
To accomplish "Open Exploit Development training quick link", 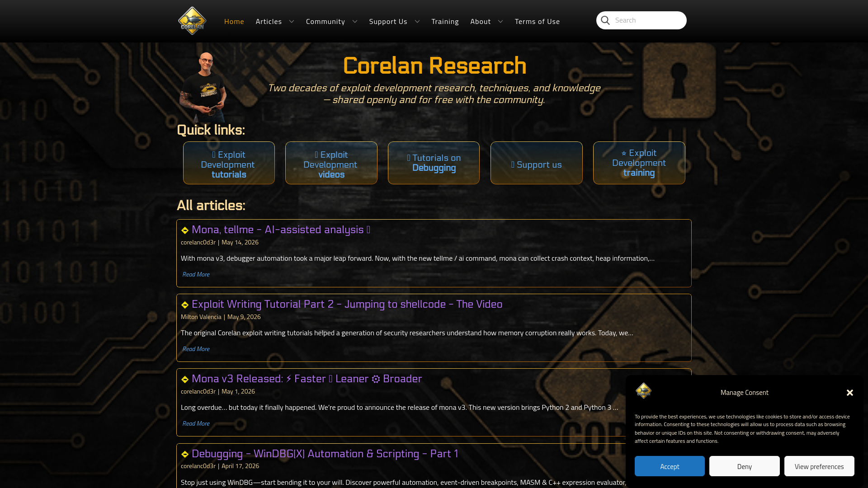I will [639, 163].
